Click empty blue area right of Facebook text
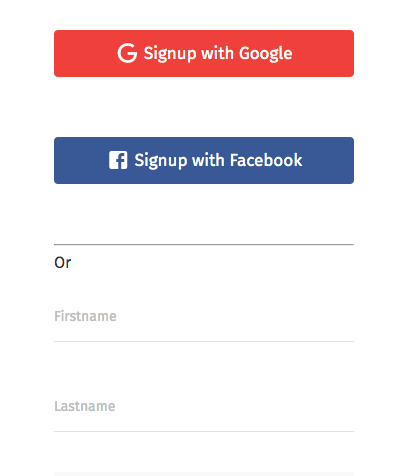 [328, 160]
